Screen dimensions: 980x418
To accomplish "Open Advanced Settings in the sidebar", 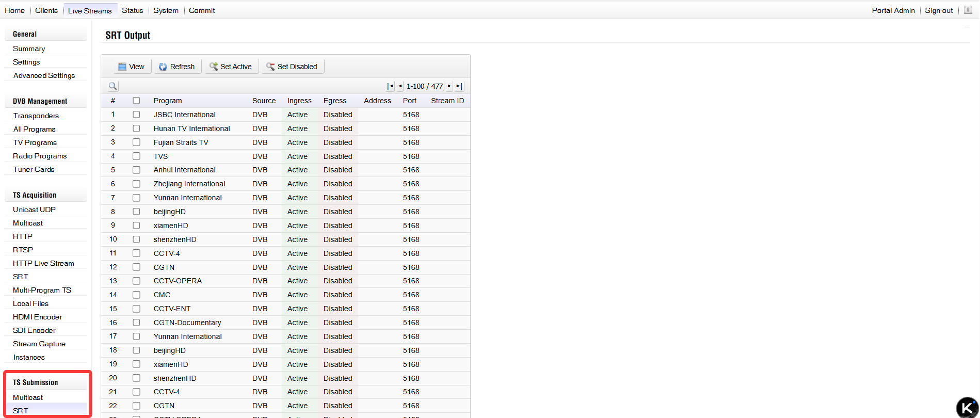I will pos(44,75).
